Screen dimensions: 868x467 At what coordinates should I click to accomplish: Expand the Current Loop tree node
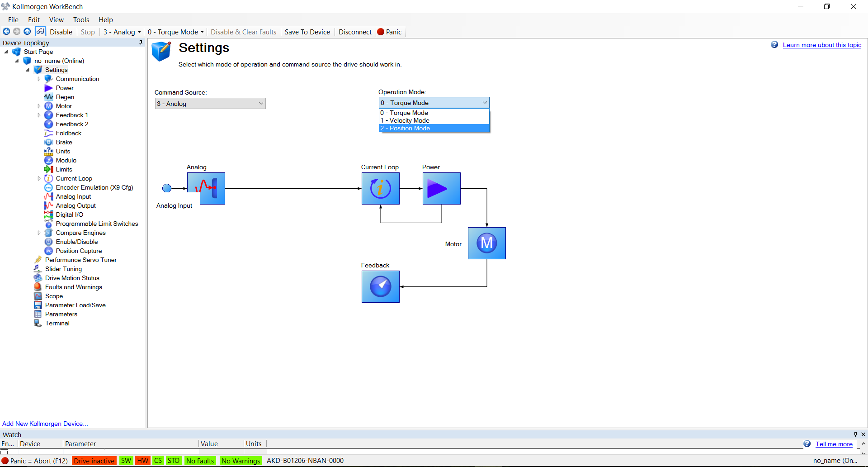pos(39,178)
